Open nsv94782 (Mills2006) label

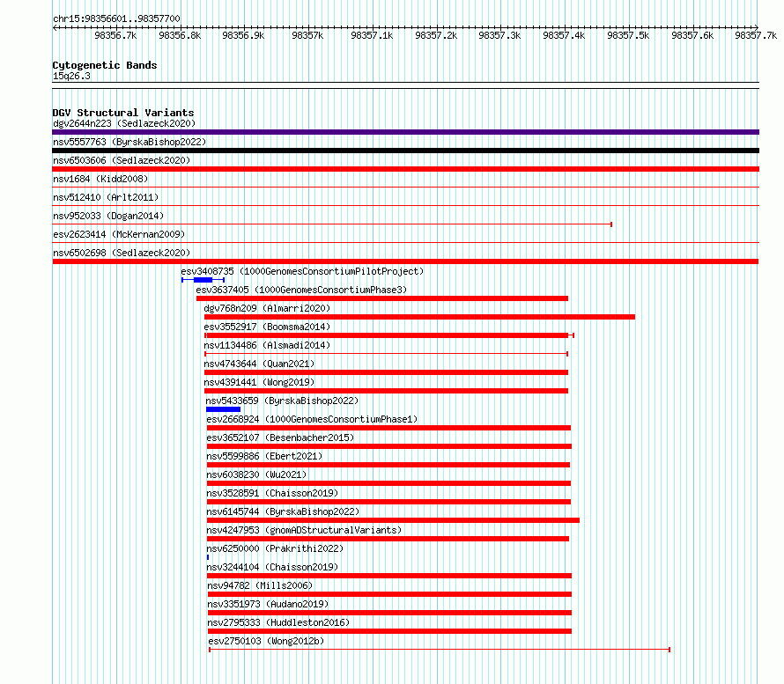260,585
